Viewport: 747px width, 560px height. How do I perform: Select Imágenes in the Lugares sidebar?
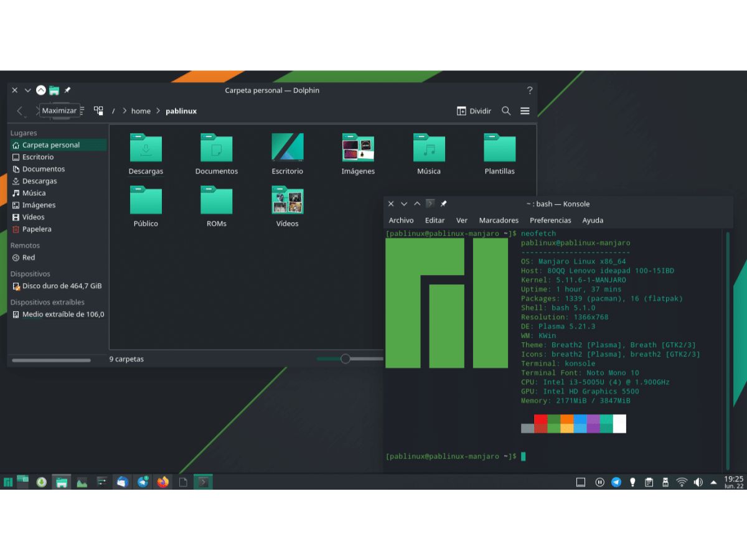[58, 205]
